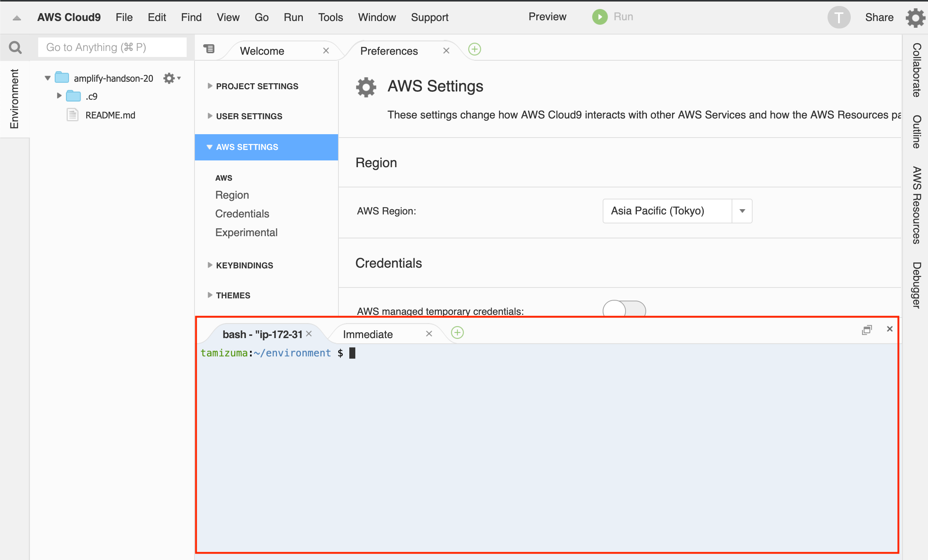Switch to the Immediate tab

pos(368,334)
